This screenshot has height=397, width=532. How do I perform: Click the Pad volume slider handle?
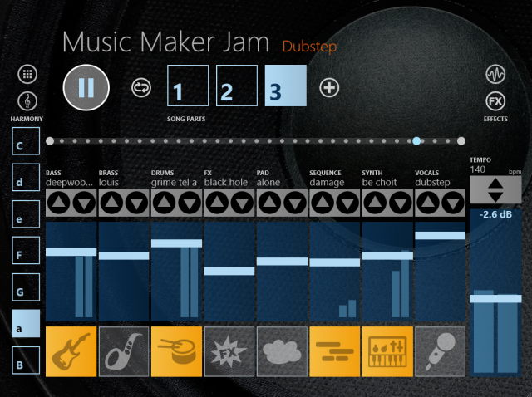(282, 262)
